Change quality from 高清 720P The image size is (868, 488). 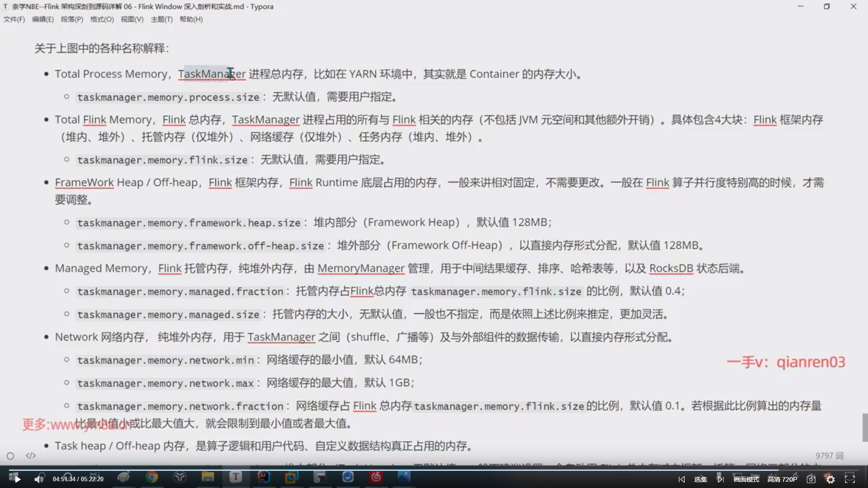click(782, 479)
